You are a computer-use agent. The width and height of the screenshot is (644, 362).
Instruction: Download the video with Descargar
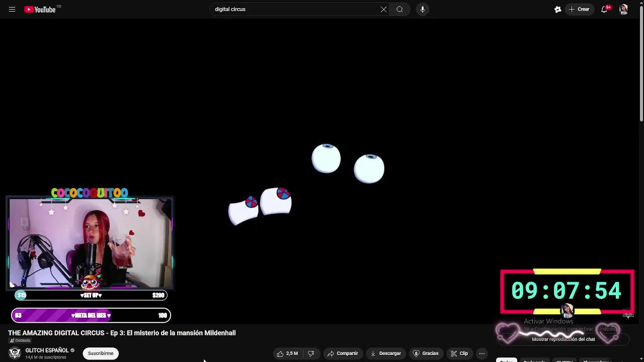coord(386,353)
